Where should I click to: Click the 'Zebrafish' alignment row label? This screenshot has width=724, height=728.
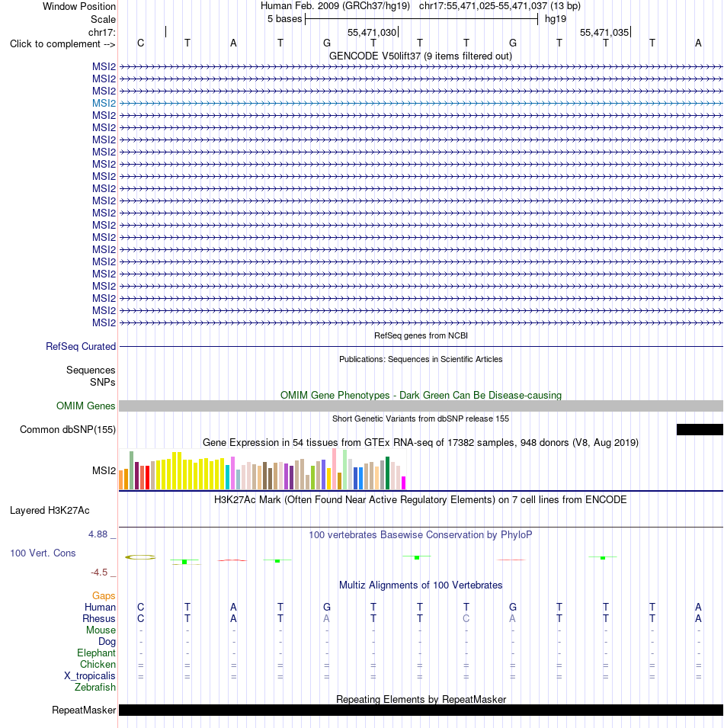(x=95, y=687)
